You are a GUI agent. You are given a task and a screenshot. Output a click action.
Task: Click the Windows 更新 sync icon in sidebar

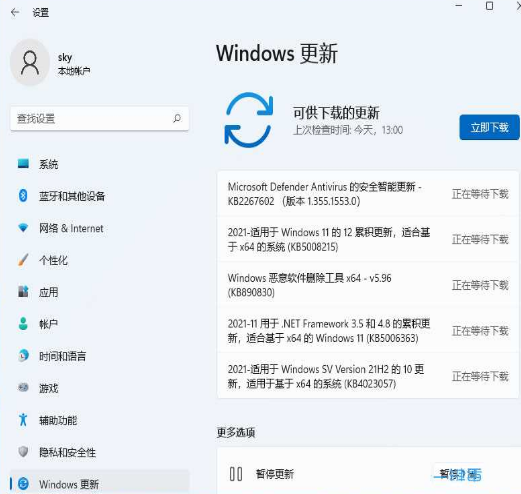pyautogui.click(x=23, y=484)
